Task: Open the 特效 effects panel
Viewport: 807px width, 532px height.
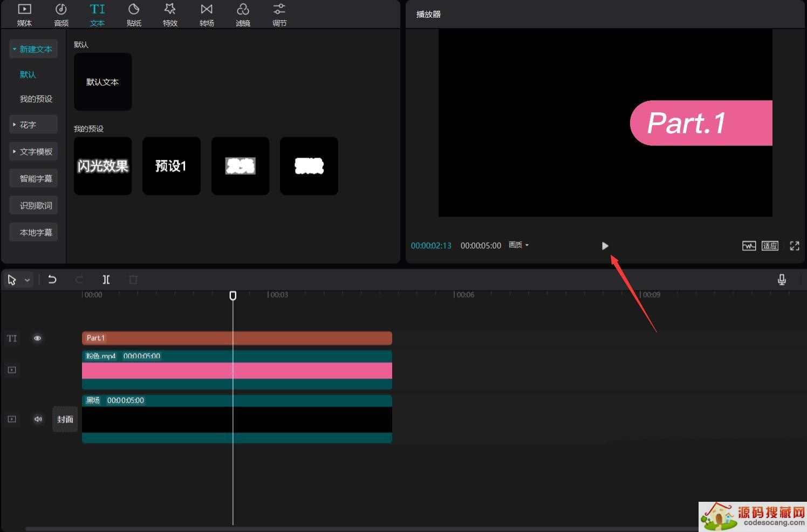Action: tap(170, 15)
